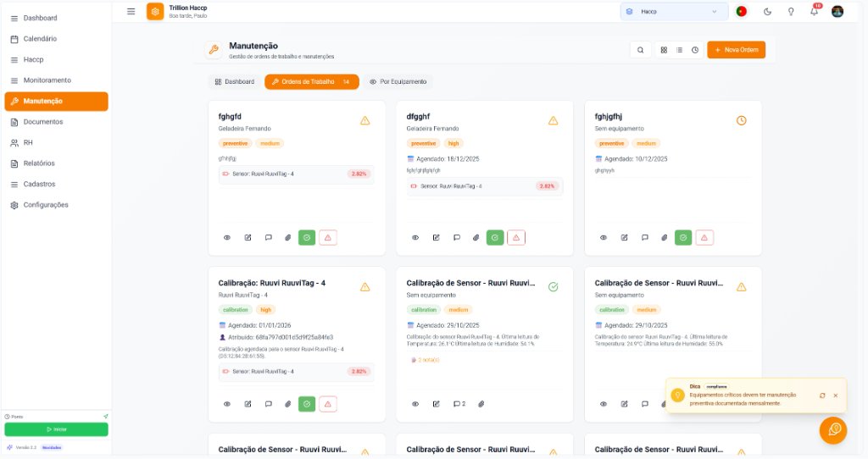The height and width of the screenshot is (459, 868).
Task: Open attachments of fghjgfhj order
Action: pos(665,238)
